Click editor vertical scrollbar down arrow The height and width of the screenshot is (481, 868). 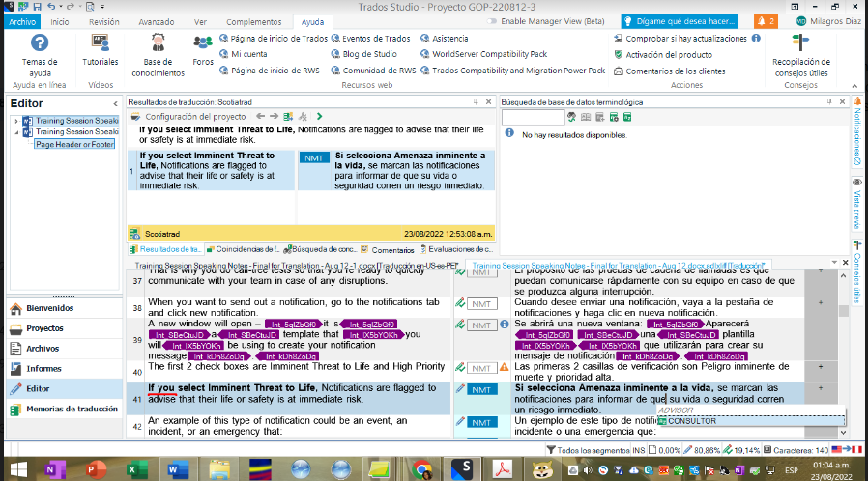coord(843,433)
